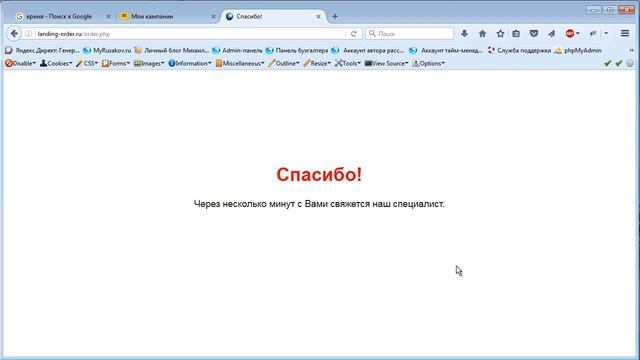Expand the Images developer menu
Screen dimensions: 640x360
tap(149, 63)
